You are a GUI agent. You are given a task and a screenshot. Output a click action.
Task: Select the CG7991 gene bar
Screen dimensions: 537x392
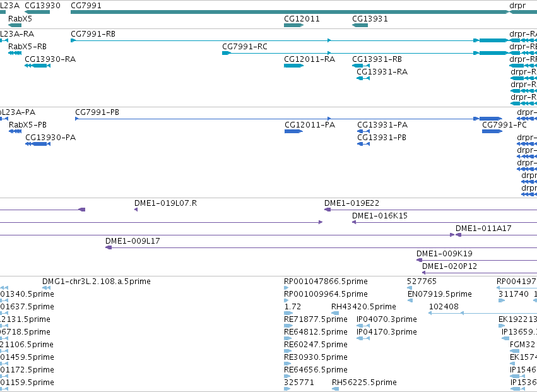[290, 12]
